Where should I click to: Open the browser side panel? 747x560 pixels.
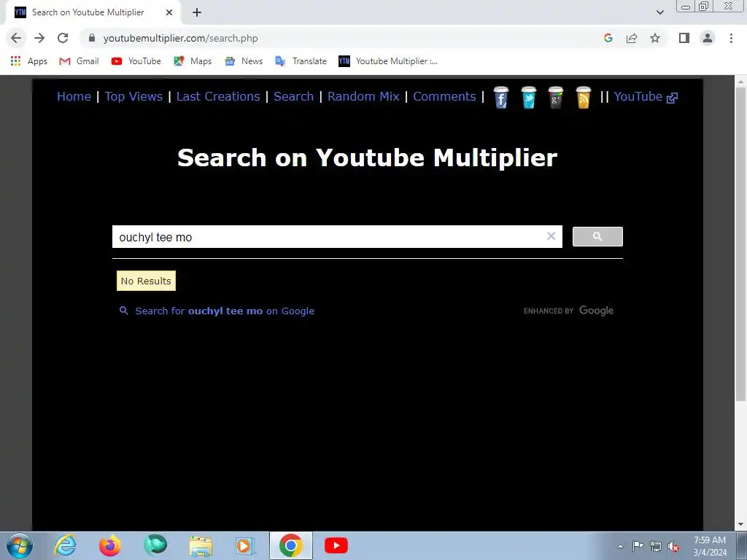tap(684, 38)
